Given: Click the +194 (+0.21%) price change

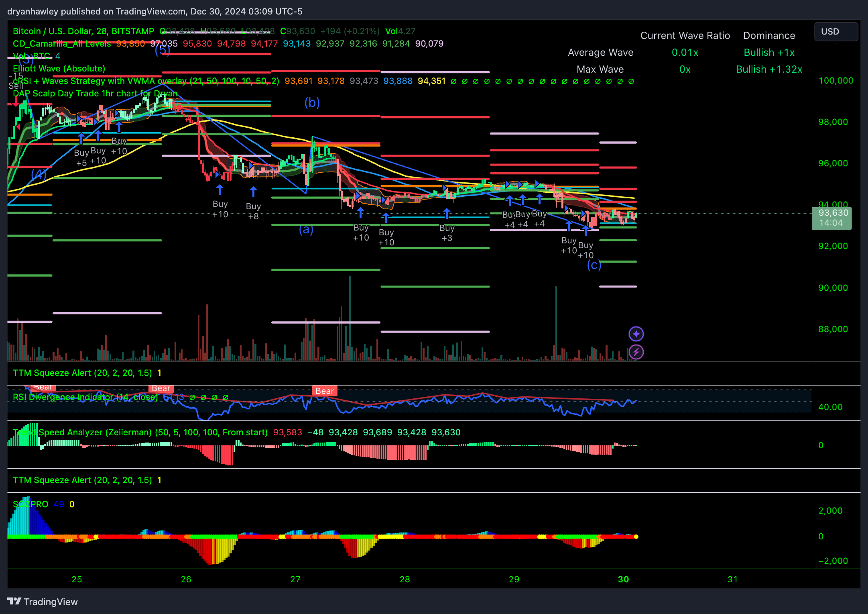Looking at the screenshot, I should 350,31.
